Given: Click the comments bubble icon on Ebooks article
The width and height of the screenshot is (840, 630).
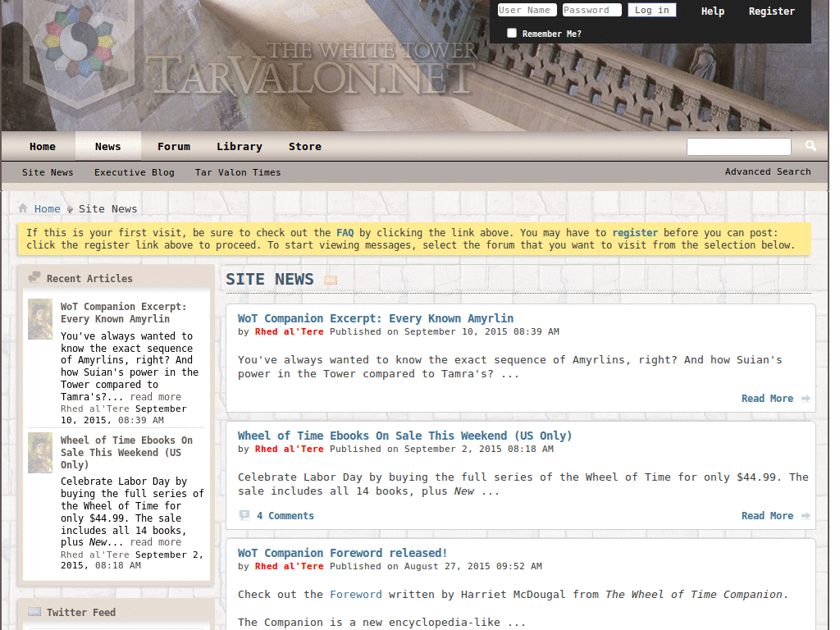Looking at the screenshot, I should (x=244, y=515).
